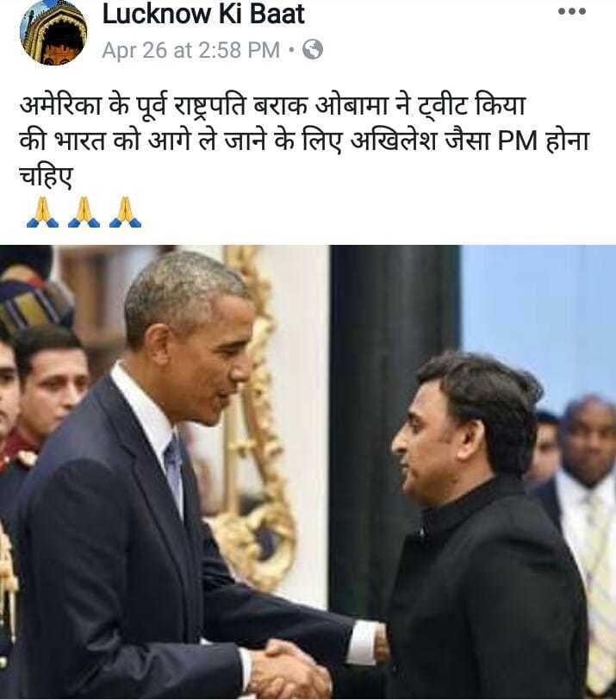Screen dimensions: 616x700
Task: Click the first folded hands emoji
Action: click(42, 212)
